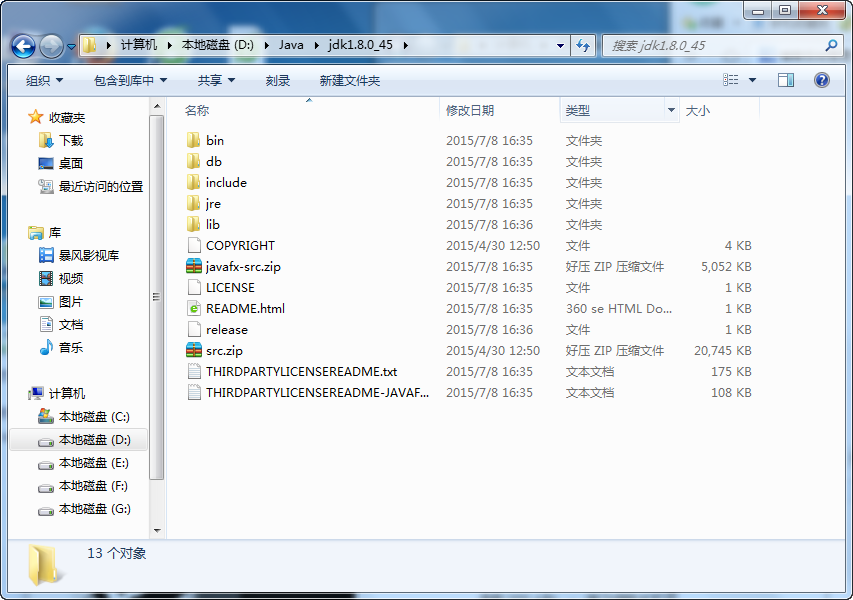Click 库 in the navigation pane

(55, 232)
